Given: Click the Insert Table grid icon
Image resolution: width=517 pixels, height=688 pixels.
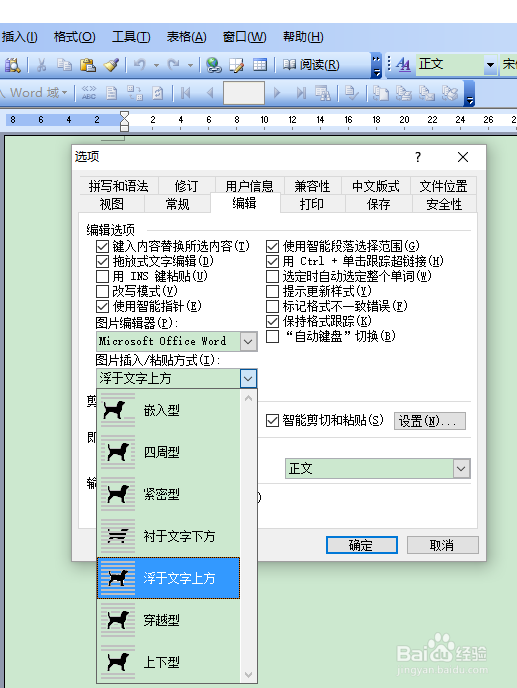Looking at the screenshot, I should click(260, 65).
